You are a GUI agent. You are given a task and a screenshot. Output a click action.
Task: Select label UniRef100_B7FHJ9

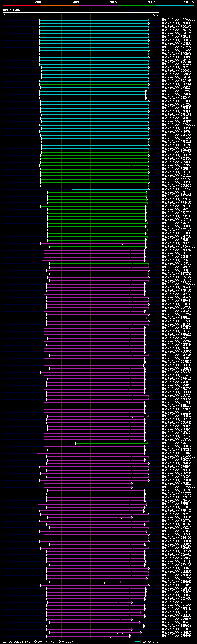177,504
